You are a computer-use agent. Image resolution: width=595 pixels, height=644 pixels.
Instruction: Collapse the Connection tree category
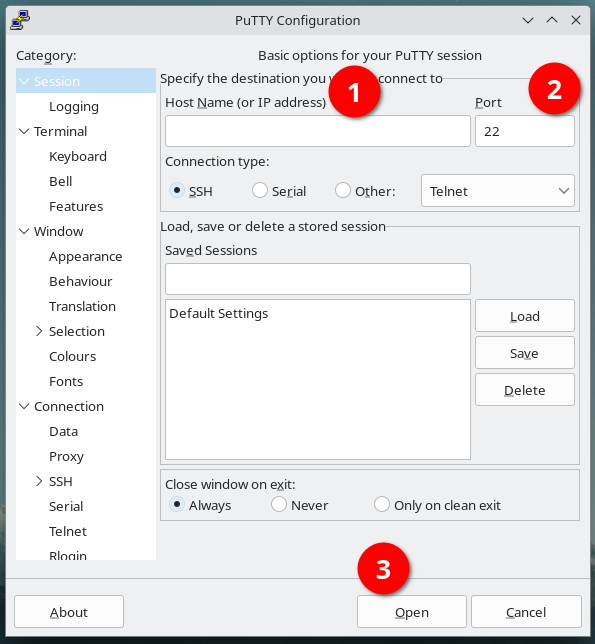pos(25,407)
